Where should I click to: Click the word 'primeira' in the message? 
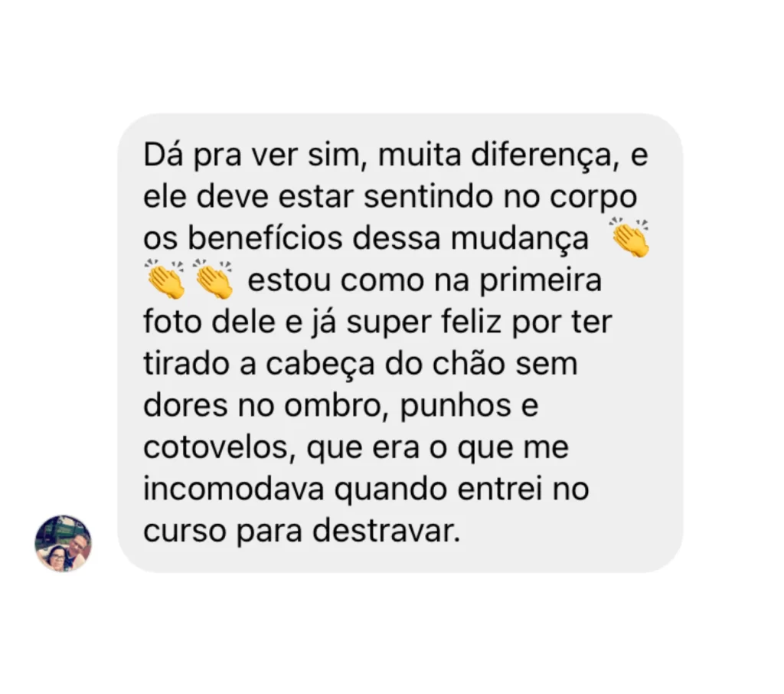tap(541, 280)
